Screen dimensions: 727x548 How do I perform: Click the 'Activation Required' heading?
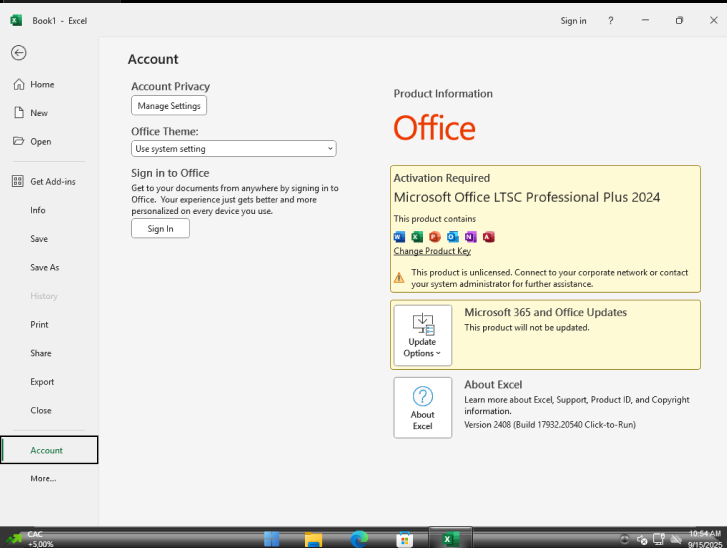tap(441, 178)
